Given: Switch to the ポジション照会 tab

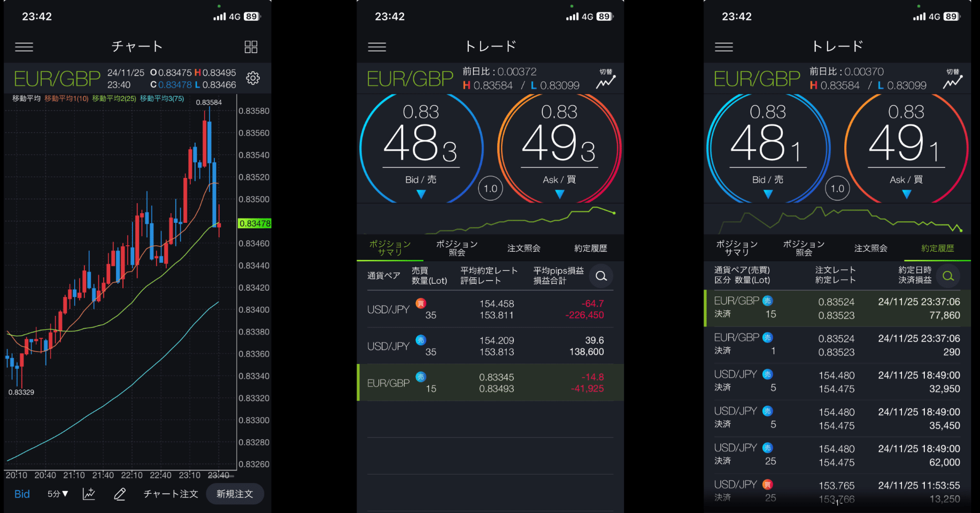Looking at the screenshot, I should pos(457,248).
